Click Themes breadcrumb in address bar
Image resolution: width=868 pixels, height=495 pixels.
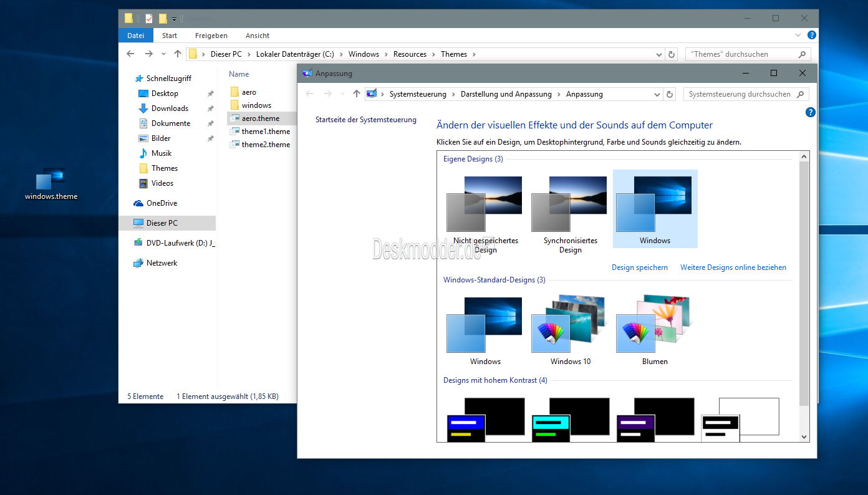(454, 54)
